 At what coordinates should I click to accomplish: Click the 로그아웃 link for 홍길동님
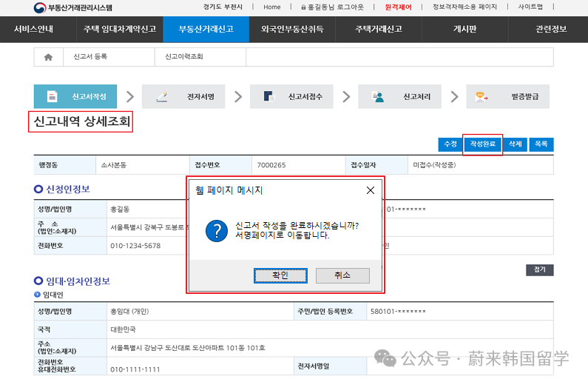332,7
